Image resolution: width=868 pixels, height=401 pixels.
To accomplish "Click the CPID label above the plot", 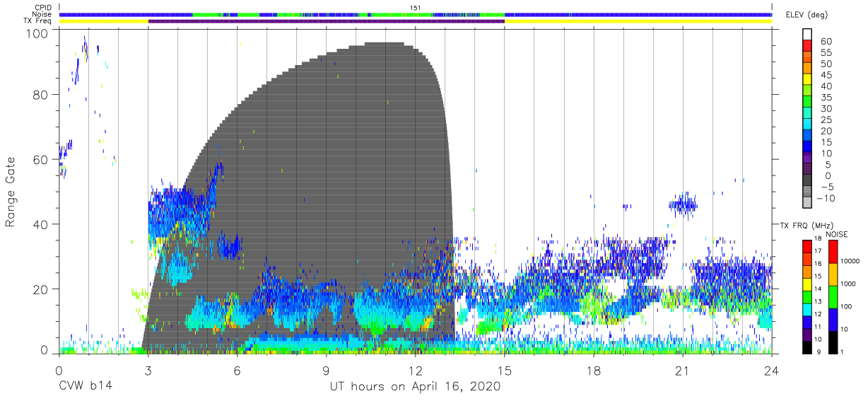I will pyautogui.click(x=42, y=8).
